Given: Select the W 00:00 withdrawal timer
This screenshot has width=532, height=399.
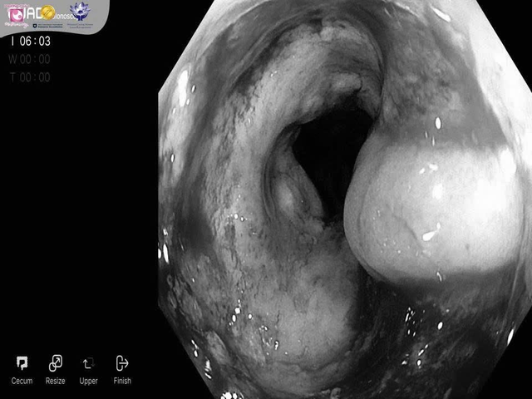Looking at the screenshot, I should tap(30, 59).
